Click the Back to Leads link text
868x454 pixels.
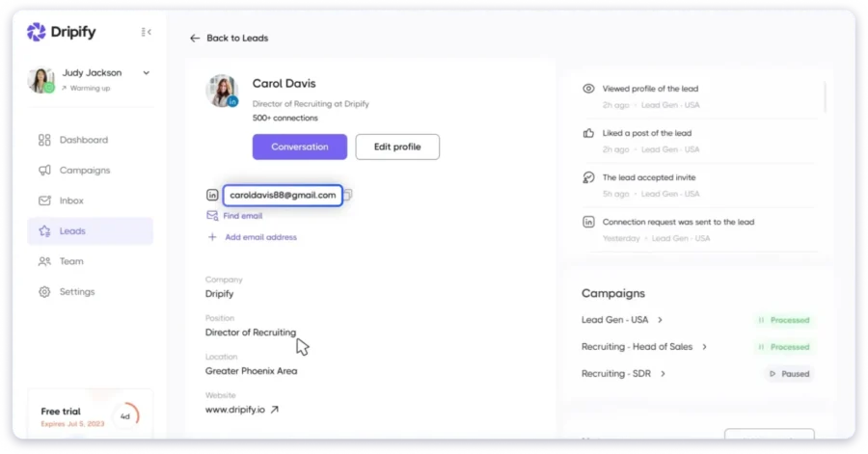[x=237, y=39]
